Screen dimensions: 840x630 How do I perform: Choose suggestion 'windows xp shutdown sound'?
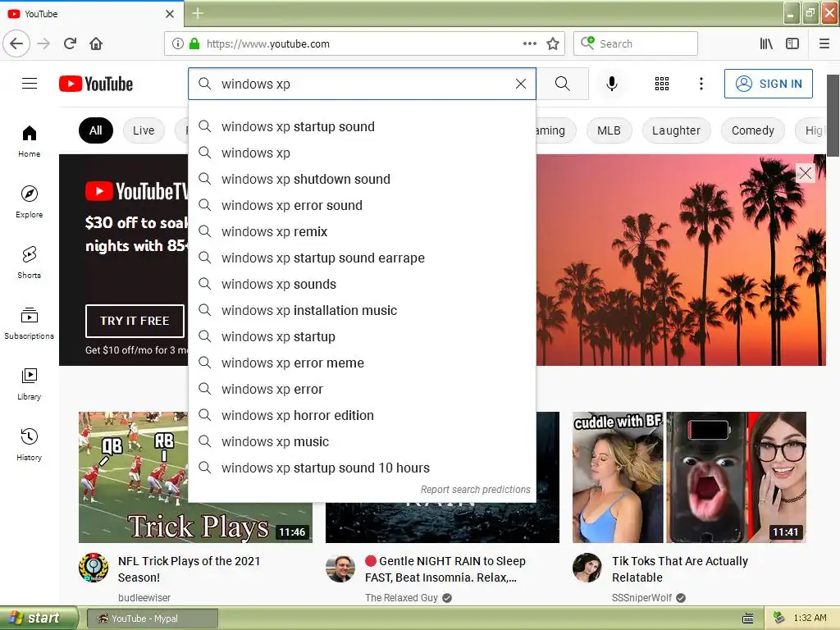(362, 179)
